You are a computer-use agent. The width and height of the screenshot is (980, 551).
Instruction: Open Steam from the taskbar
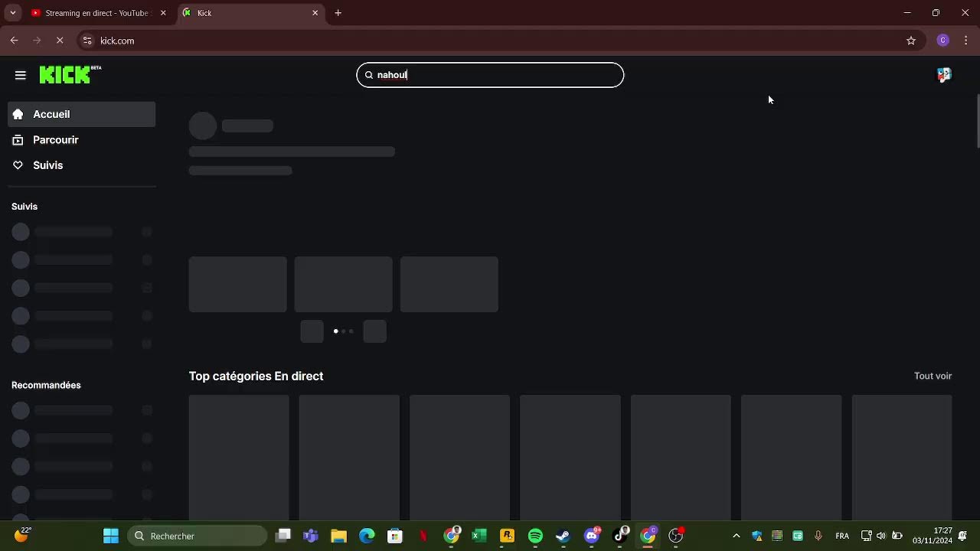pyautogui.click(x=563, y=536)
